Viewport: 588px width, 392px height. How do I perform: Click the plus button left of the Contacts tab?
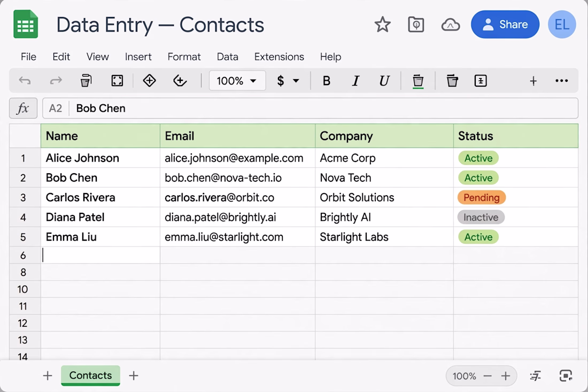[48, 375]
